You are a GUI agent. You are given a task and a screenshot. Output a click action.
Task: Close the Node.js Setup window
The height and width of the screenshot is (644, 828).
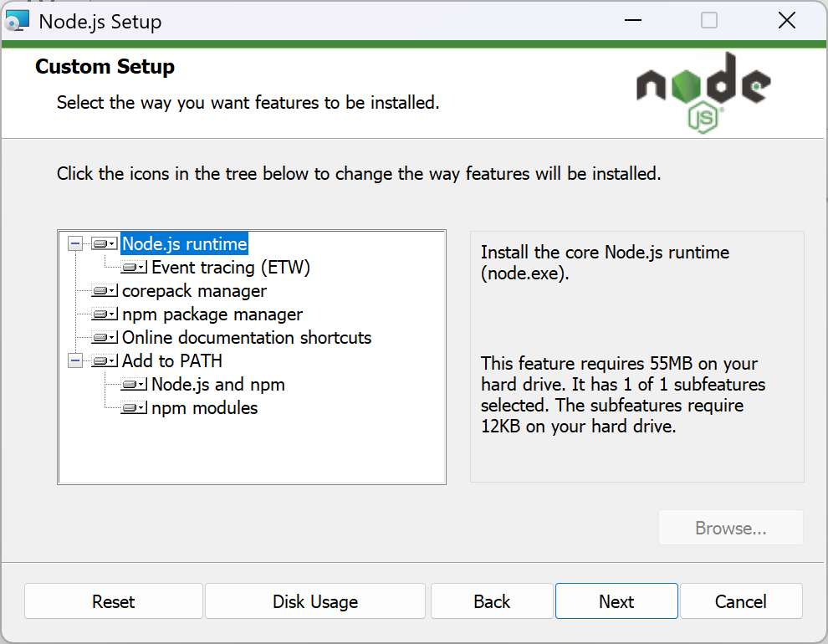click(787, 21)
